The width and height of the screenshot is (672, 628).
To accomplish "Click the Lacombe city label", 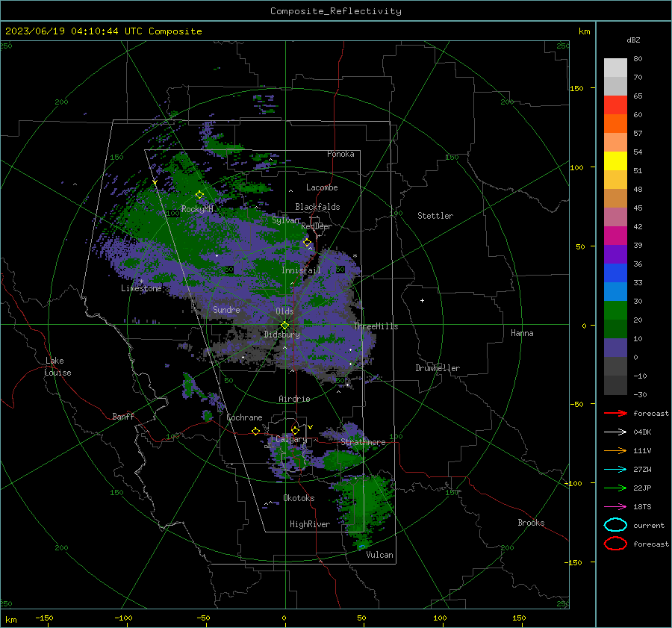I will [x=322, y=187].
